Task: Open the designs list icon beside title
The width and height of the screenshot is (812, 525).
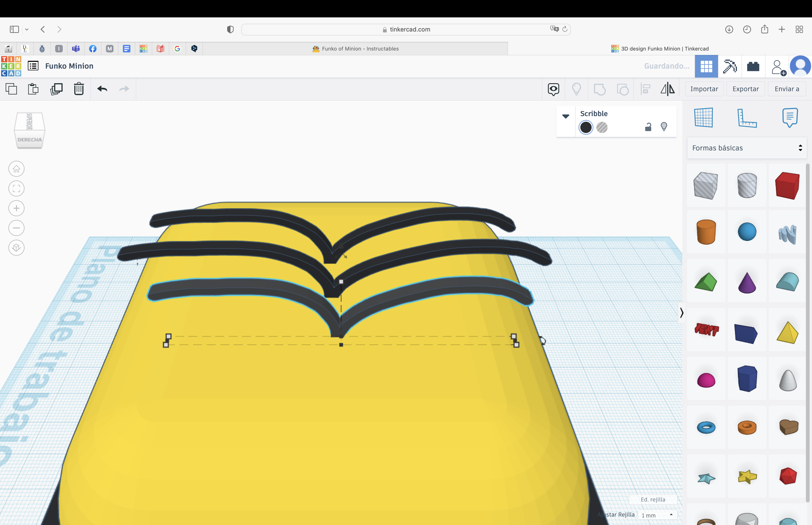Action: click(33, 66)
